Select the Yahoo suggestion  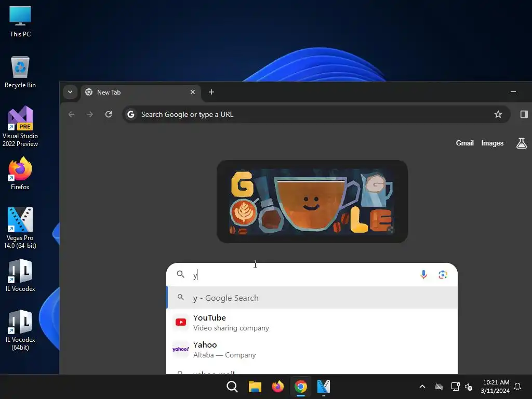pyautogui.click(x=312, y=350)
